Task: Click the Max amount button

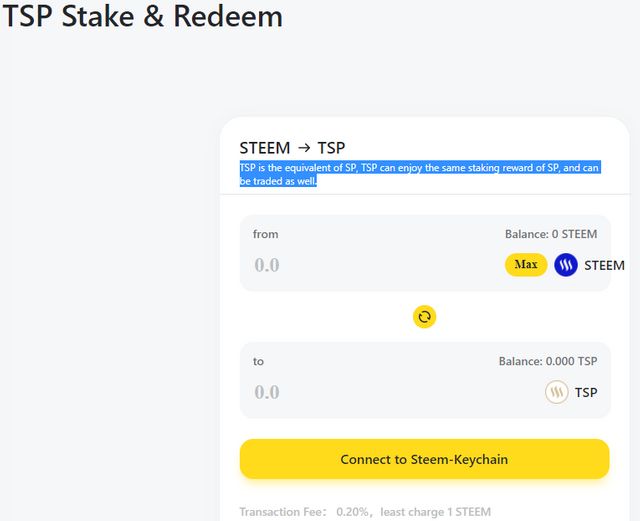Action: pyautogui.click(x=526, y=265)
